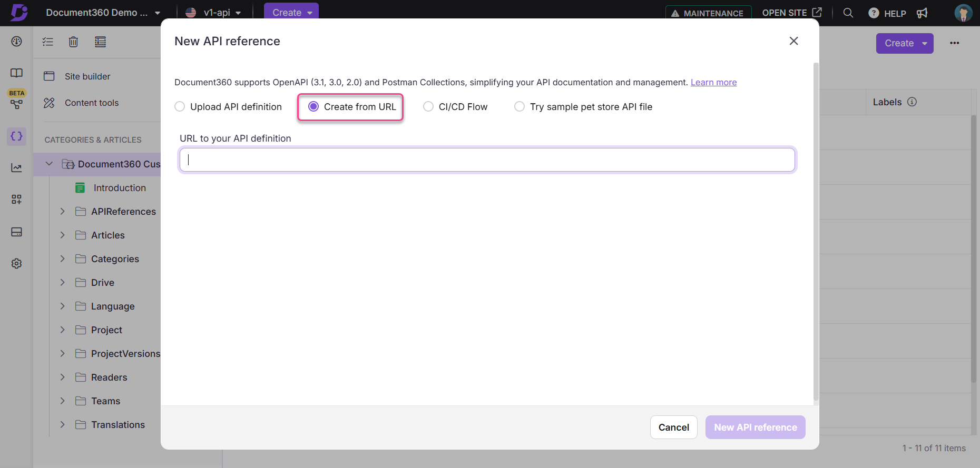
Task: Click the US flag language icon
Action: pos(191,13)
